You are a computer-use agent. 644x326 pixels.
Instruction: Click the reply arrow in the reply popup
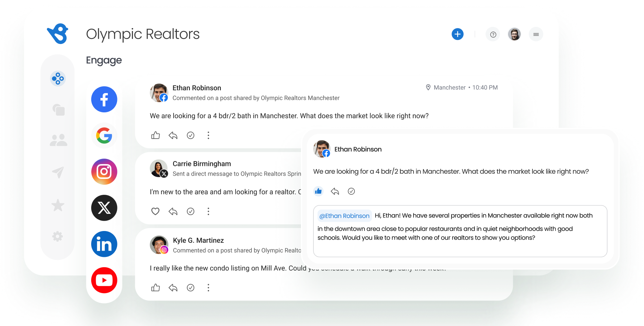(335, 191)
